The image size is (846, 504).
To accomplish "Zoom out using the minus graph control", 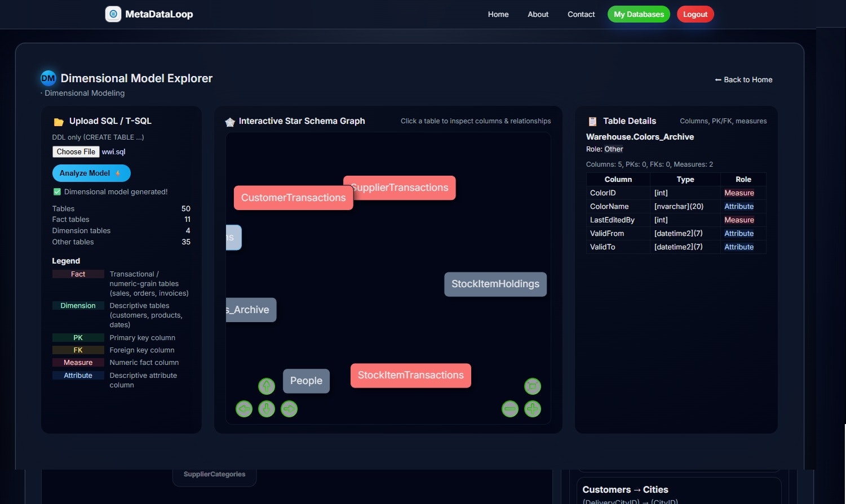I will pos(510,409).
